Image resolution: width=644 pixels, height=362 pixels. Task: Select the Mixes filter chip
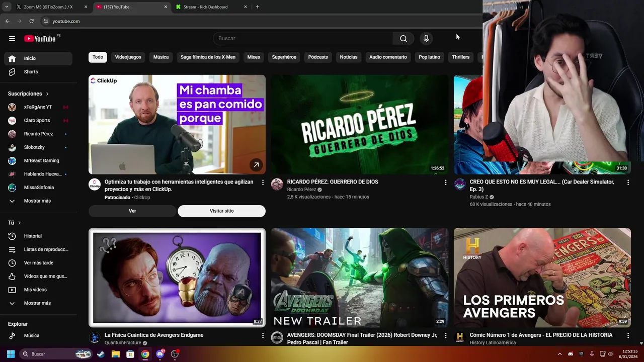coord(254,57)
